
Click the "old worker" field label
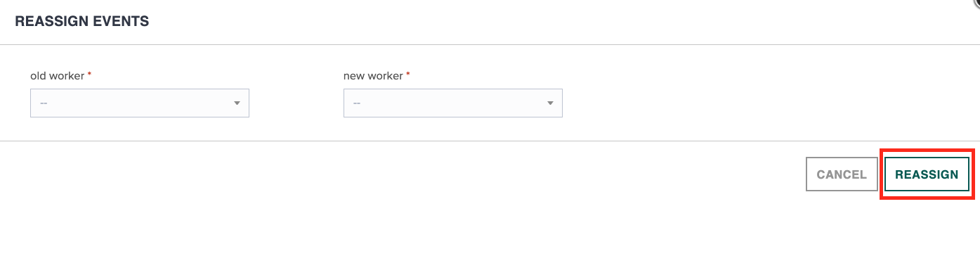(58, 75)
